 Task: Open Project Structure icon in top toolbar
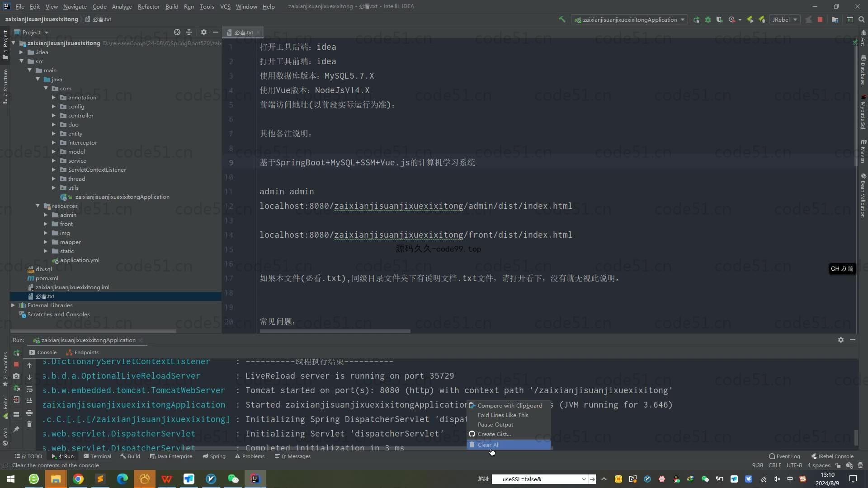[835, 19]
